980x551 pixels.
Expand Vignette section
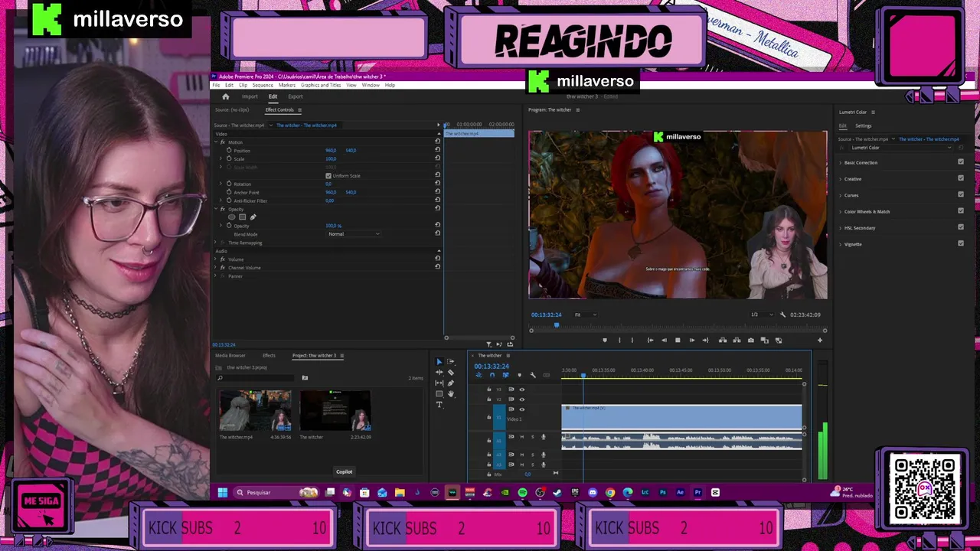pos(841,244)
